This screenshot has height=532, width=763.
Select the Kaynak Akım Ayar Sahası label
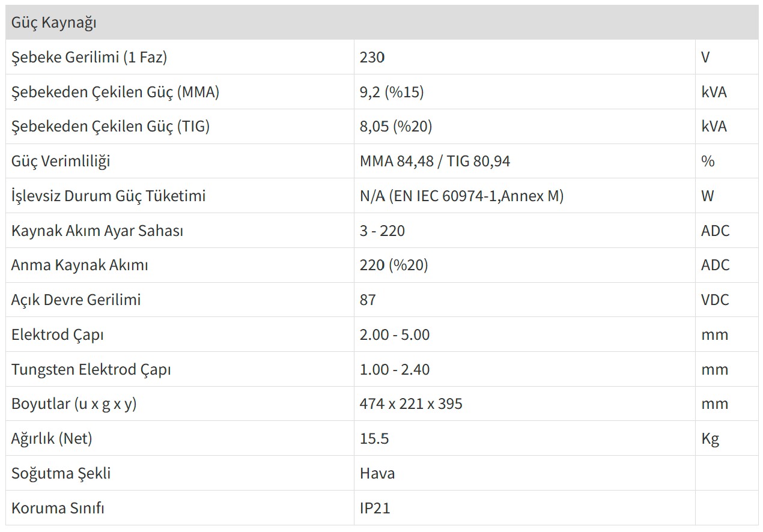(x=97, y=231)
